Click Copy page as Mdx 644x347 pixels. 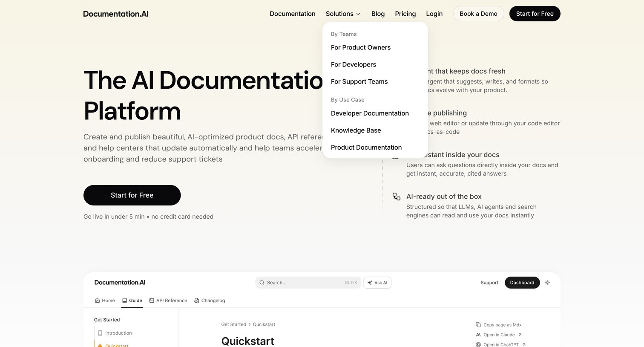(499, 325)
